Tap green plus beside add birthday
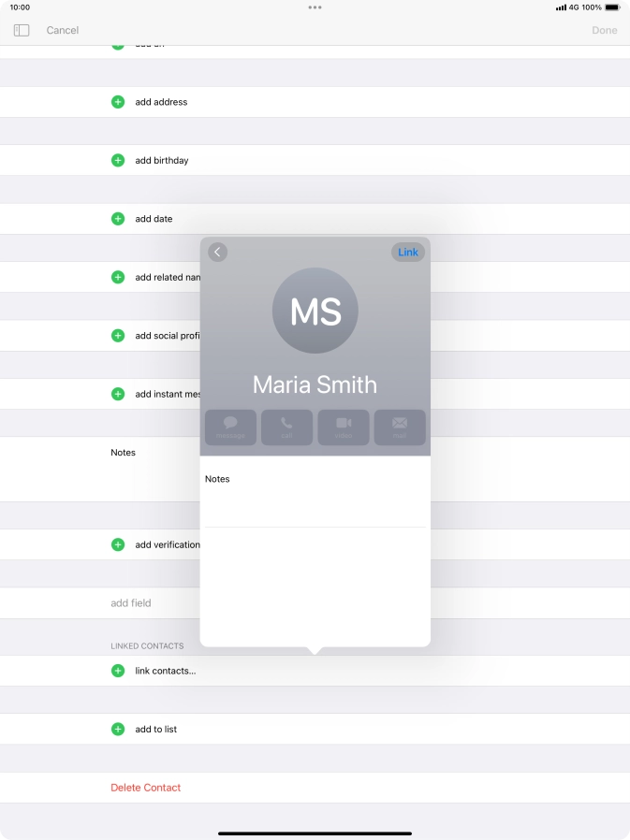630x840 pixels. point(118,161)
